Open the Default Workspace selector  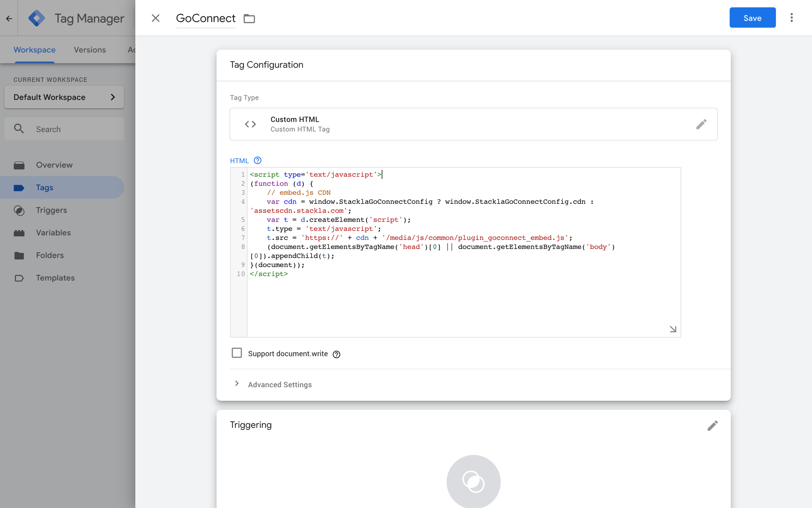[64, 97]
